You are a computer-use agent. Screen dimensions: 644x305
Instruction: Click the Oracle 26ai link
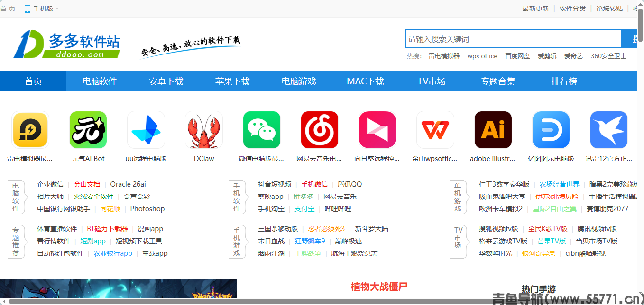pos(128,184)
